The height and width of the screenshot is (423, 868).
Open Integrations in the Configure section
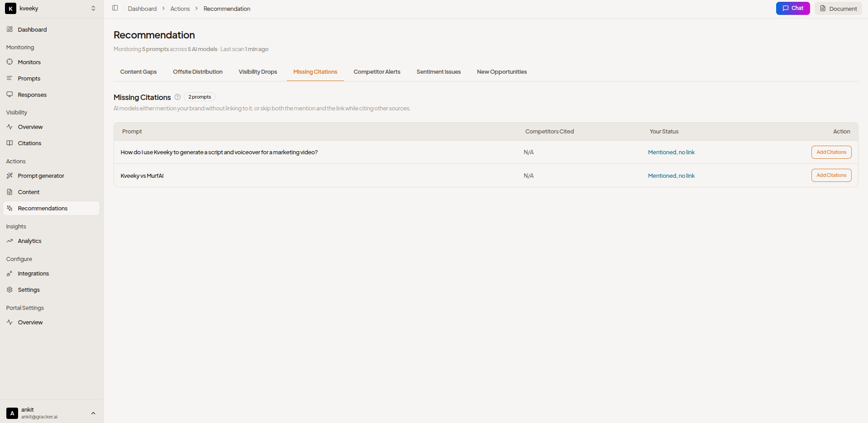pos(33,273)
